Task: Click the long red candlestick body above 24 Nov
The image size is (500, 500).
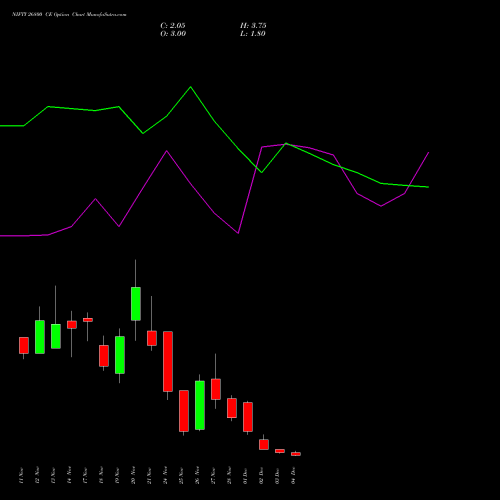Action: (x=168, y=361)
